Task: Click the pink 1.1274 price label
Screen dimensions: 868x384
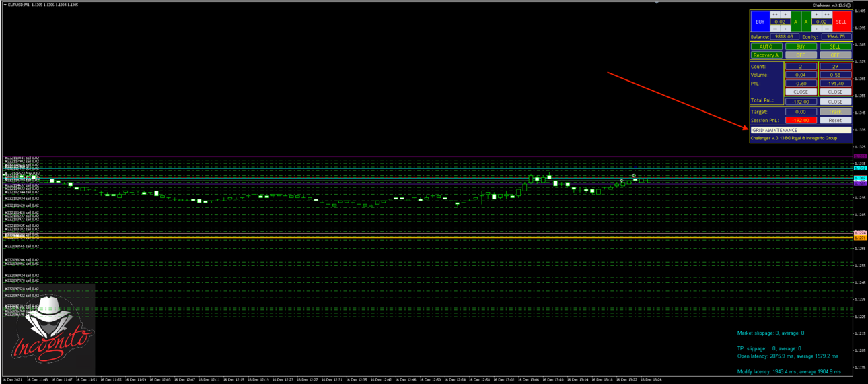Action: point(860,233)
